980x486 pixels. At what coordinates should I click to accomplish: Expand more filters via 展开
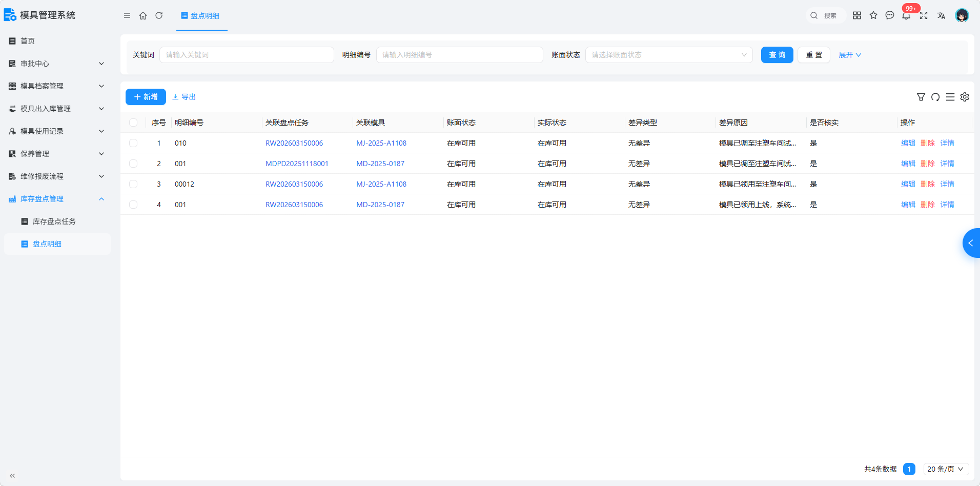850,55
